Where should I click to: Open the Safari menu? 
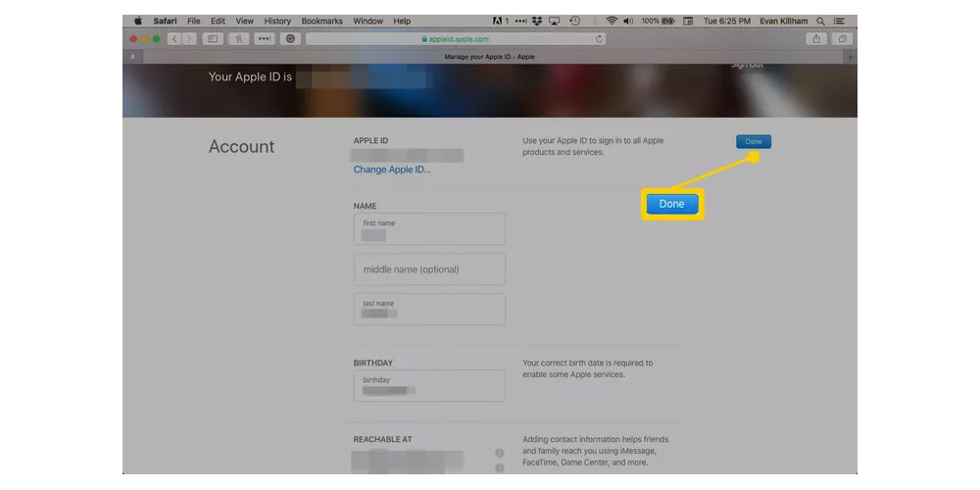coord(165,21)
